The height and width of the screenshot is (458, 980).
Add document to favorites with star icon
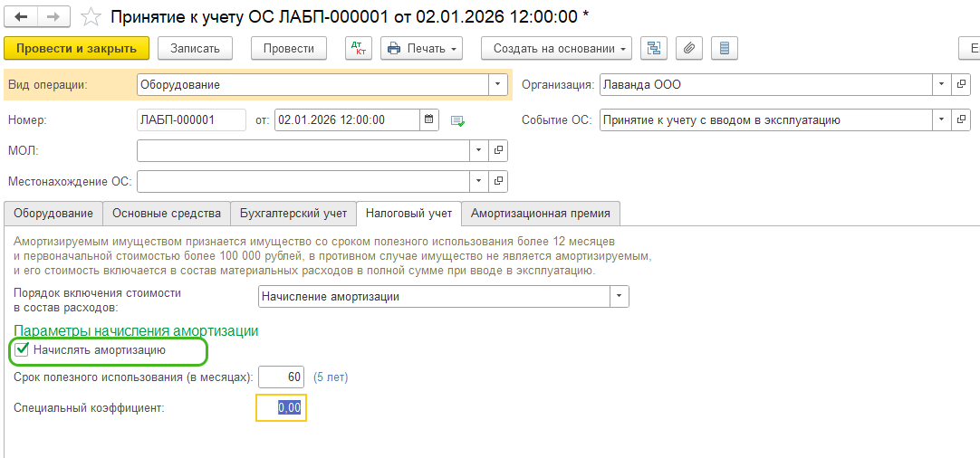pyautogui.click(x=91, y=16)
